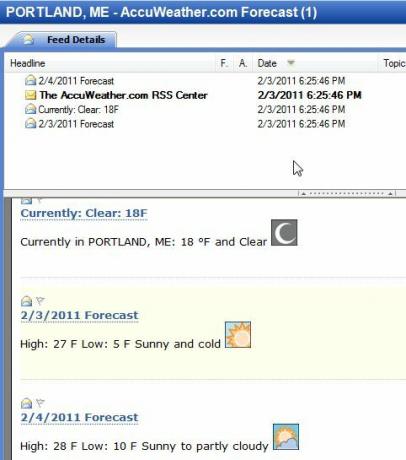Click the sunny weather icon for 2/3/2011
Screen dimensions: 406x460
click(238, 335)
